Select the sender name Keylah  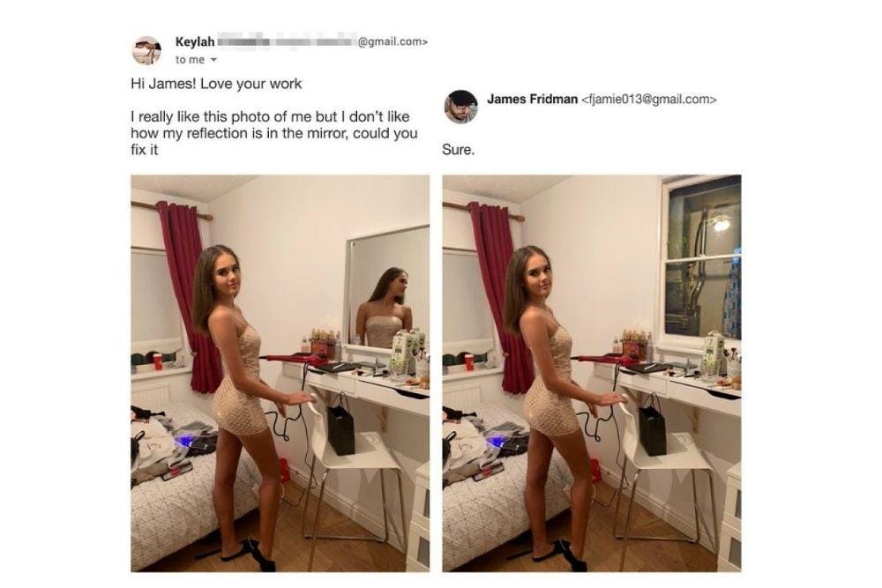195,42
